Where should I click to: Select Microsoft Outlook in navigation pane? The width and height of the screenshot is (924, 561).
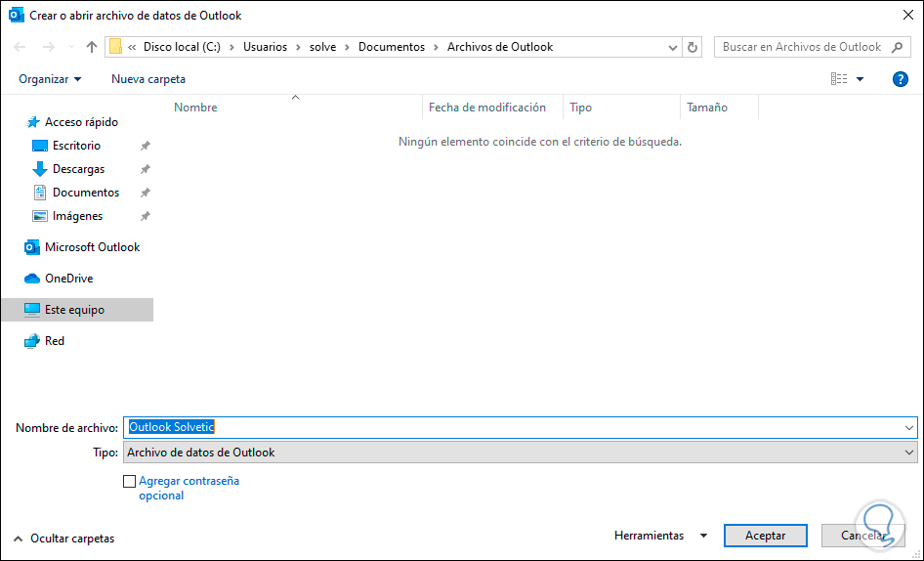point(92,248)
